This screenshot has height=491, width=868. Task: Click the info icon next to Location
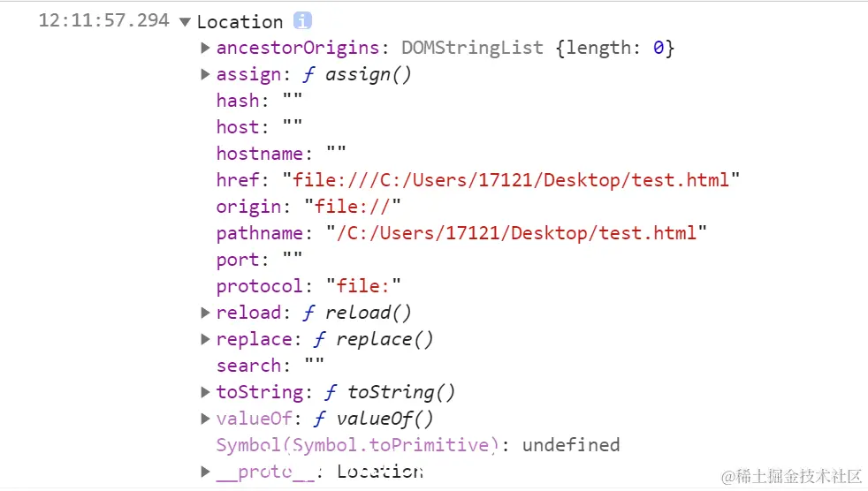(x=302, y=20)
